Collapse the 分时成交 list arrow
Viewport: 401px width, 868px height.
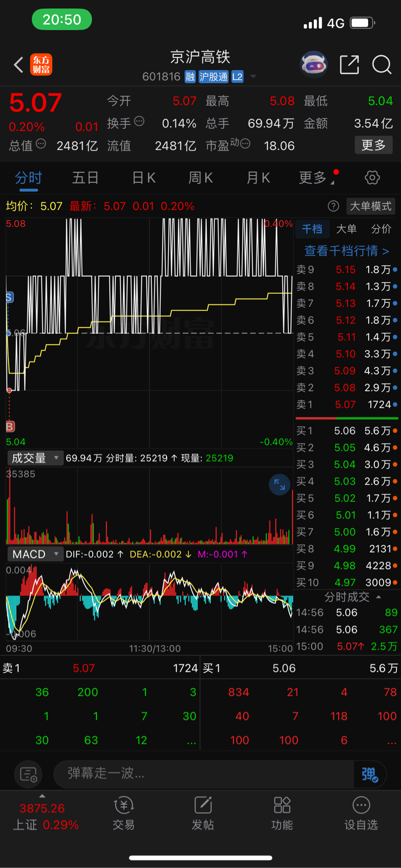coord(379,597)
